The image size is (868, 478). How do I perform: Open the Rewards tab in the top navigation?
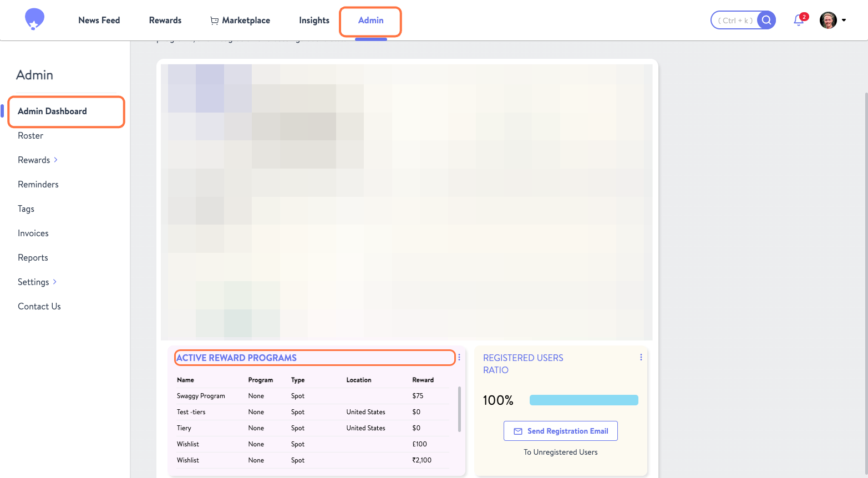tap(165, 20)
